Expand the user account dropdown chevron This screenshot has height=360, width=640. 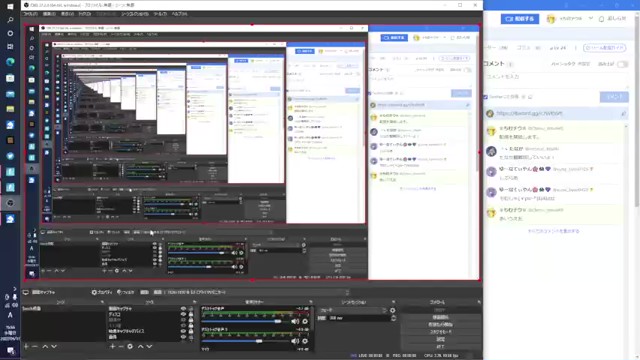(591, 18)
